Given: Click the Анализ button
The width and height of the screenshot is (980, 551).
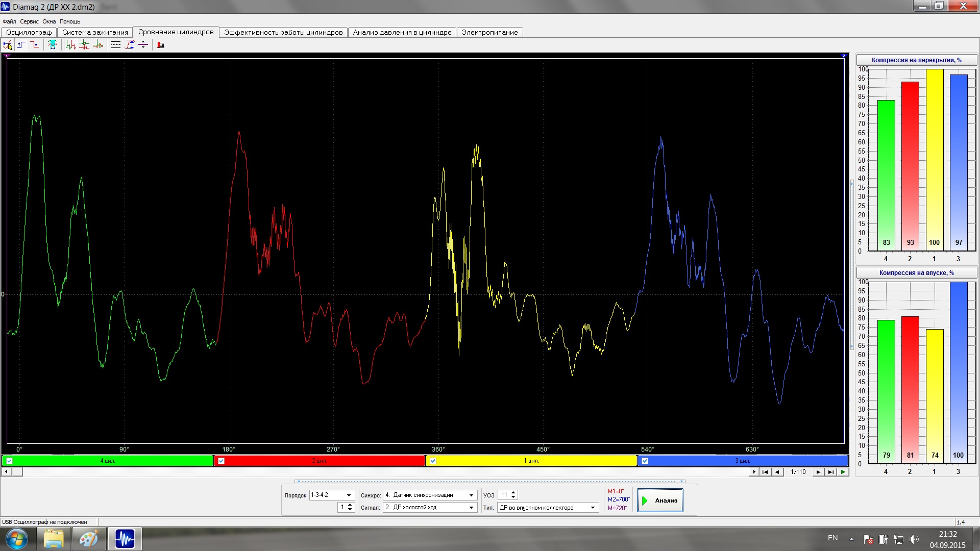Looking at the screenshot, I should coord(660,500).
